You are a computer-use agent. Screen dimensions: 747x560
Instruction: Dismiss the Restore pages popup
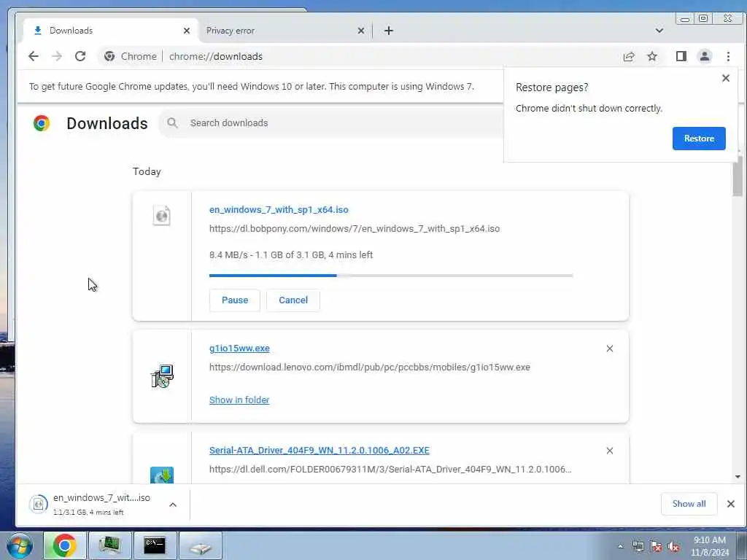[x=726, y=78]
